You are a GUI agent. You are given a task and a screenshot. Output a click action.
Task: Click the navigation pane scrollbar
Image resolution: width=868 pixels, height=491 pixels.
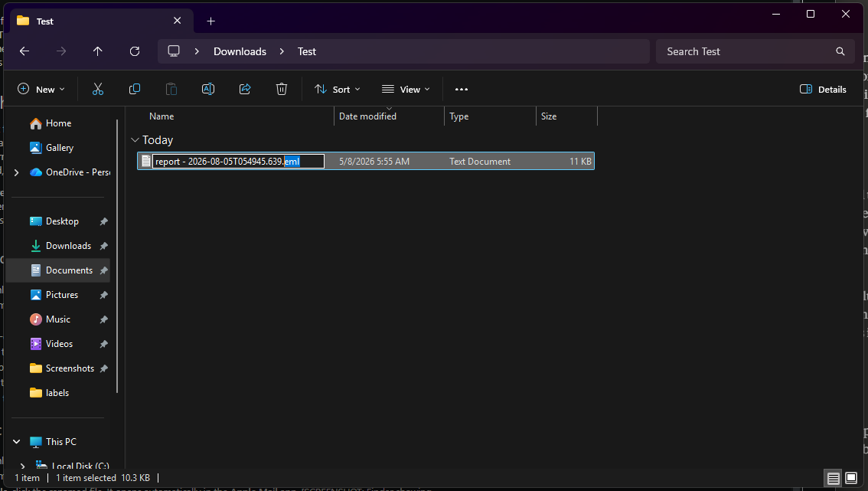pyautogui.click(x=117, y=256)
